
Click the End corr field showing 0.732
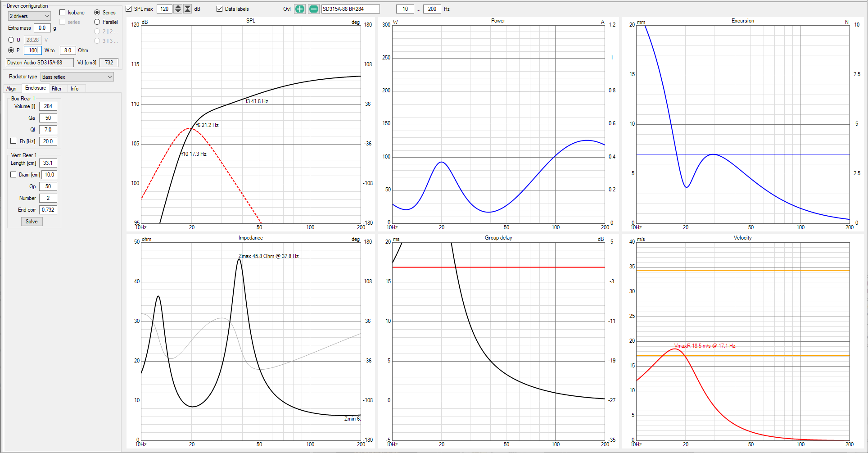[48, 210]
